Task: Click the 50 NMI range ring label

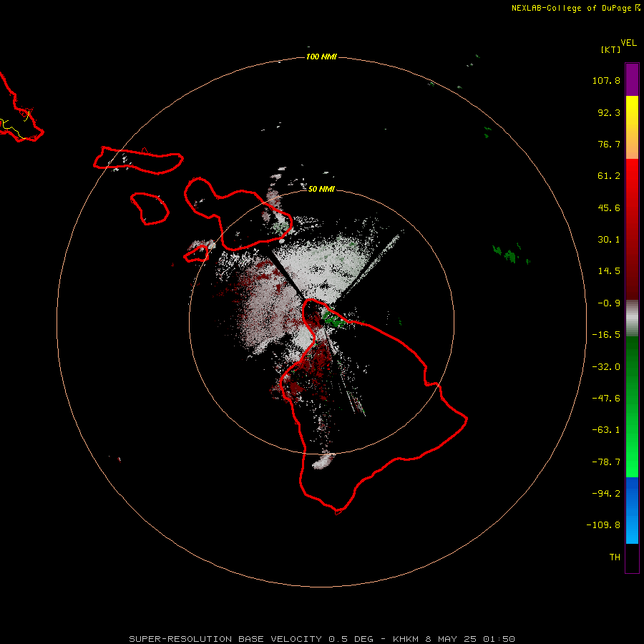Action: (321, 189)
